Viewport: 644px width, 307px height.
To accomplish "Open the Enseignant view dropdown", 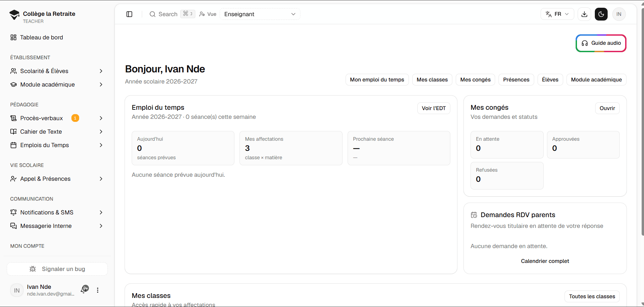I will point(260,14).
